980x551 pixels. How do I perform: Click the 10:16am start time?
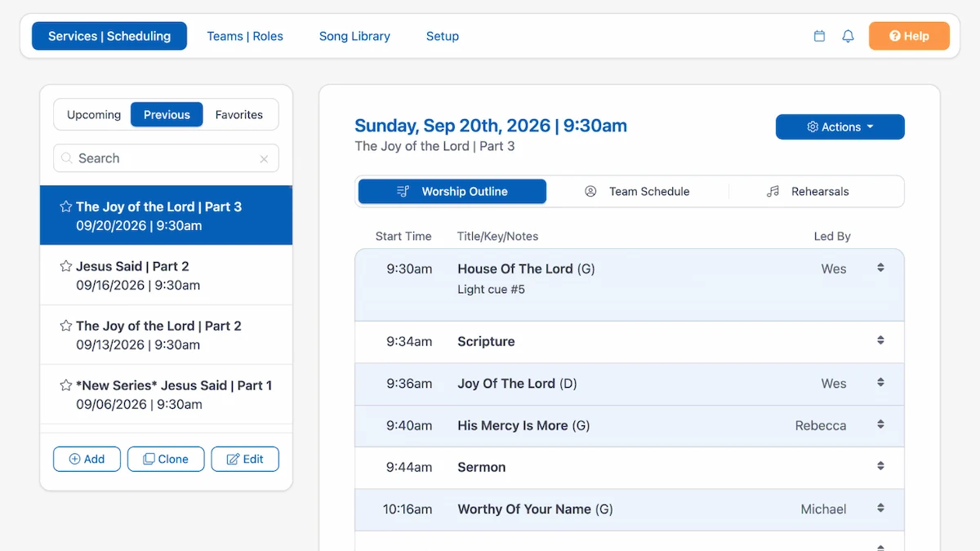[x=408, y=509]
